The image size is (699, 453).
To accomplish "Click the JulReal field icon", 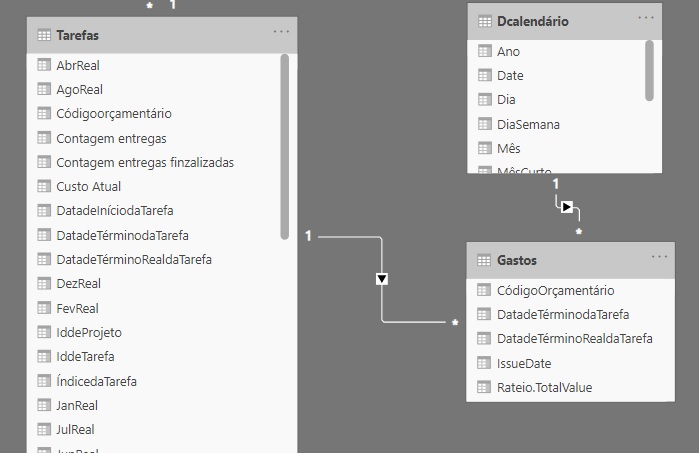I will (x=44, y=429).
